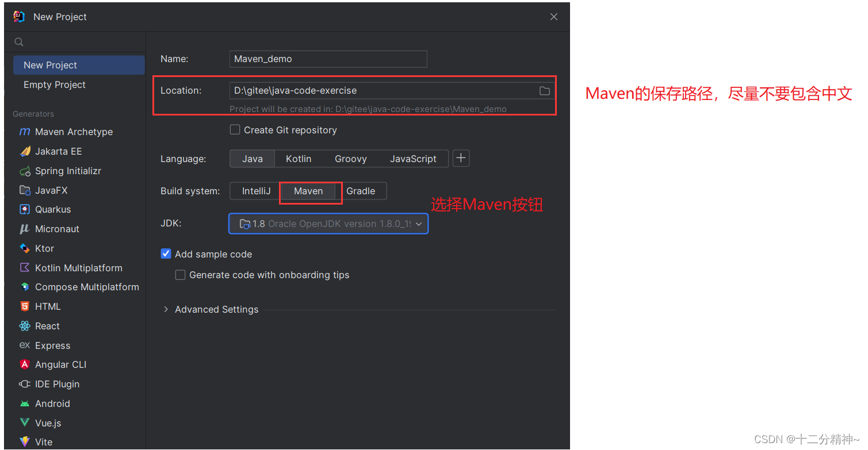This screenshot has width=868, height=450.
Task: Click the Vue.js green V icon
Action: 25,423
